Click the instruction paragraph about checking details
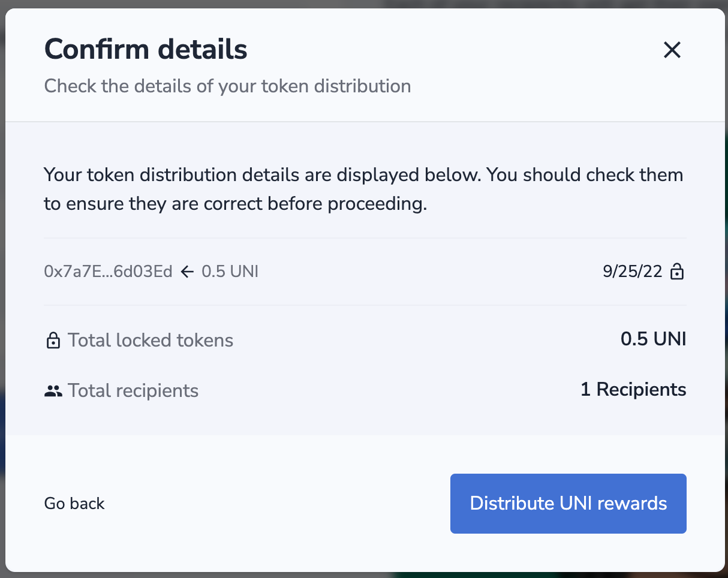The width and height of the screenshot is (728, 578). click(x=363, y=189)
